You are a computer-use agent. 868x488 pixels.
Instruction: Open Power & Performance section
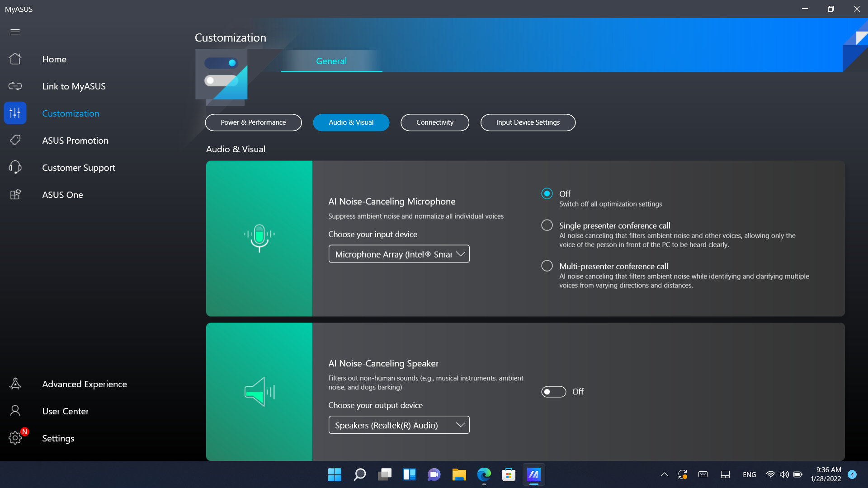tap(253, 122)
